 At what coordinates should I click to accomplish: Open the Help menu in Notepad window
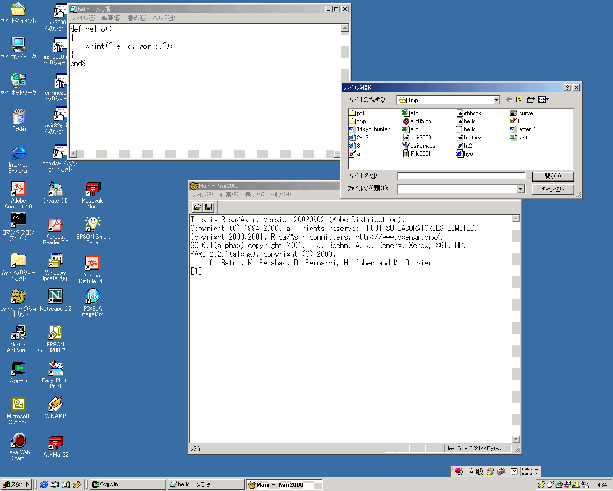(x=164, y=18)
